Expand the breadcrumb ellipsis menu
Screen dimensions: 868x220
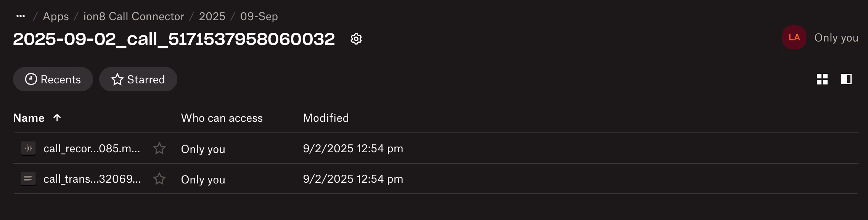(20, 16)
